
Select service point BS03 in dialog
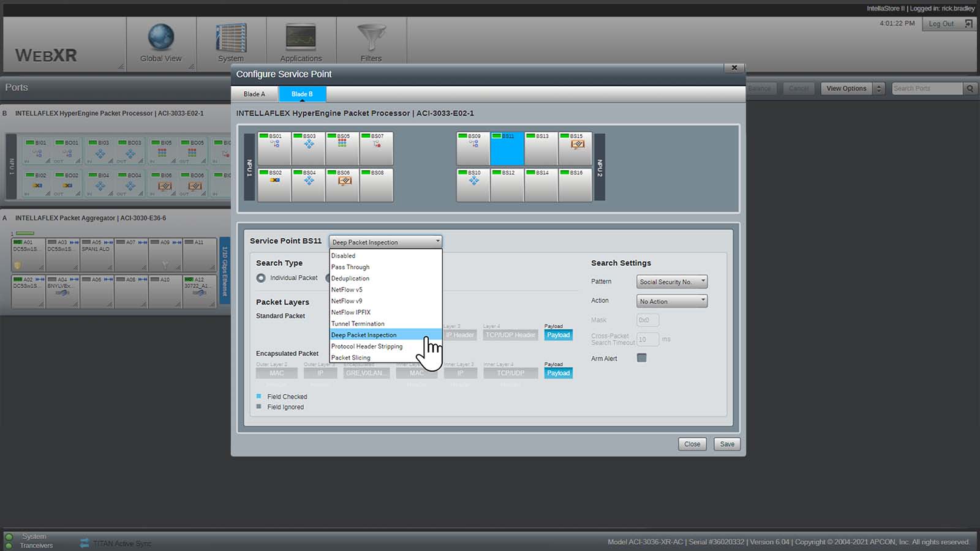click(x=308, y=149)
